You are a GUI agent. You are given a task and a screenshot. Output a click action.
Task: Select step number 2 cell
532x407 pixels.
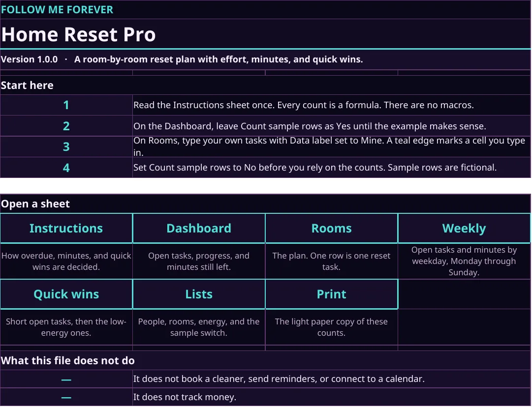(x=66, y=126)
